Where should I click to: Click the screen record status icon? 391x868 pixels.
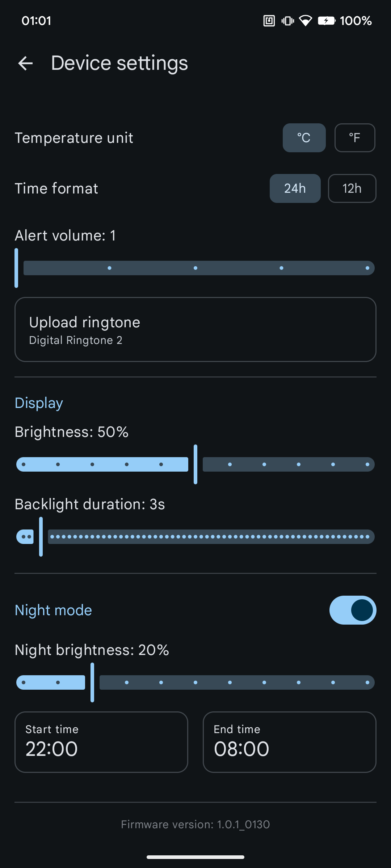tap(268, 21)
